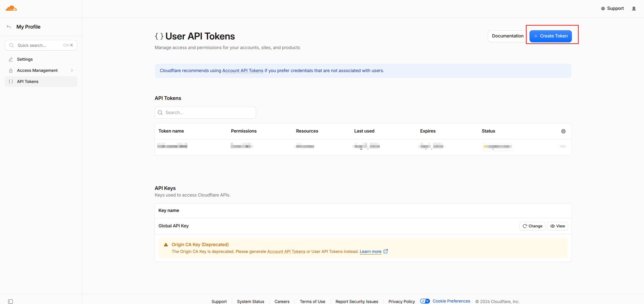644x304 pixels.
Task: Click the blurred token status badge
Action: pos(498,146)
